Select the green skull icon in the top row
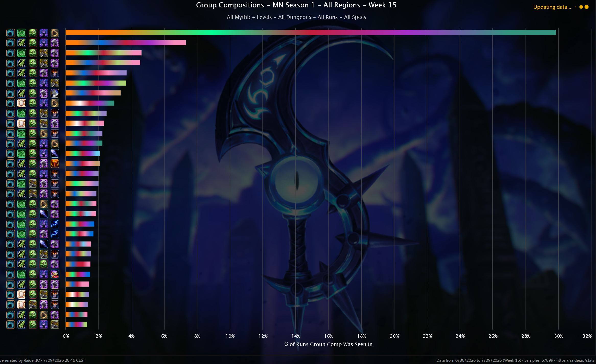This screenshot has width=596, height=364. point(33,33)
